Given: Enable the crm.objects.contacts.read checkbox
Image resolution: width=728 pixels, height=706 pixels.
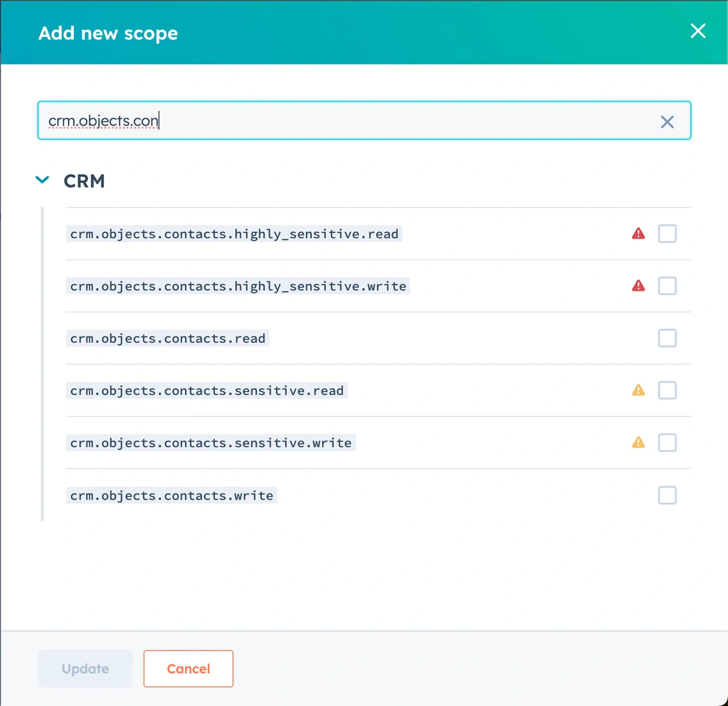Looking at the screenshot, I should coord(667,338).
